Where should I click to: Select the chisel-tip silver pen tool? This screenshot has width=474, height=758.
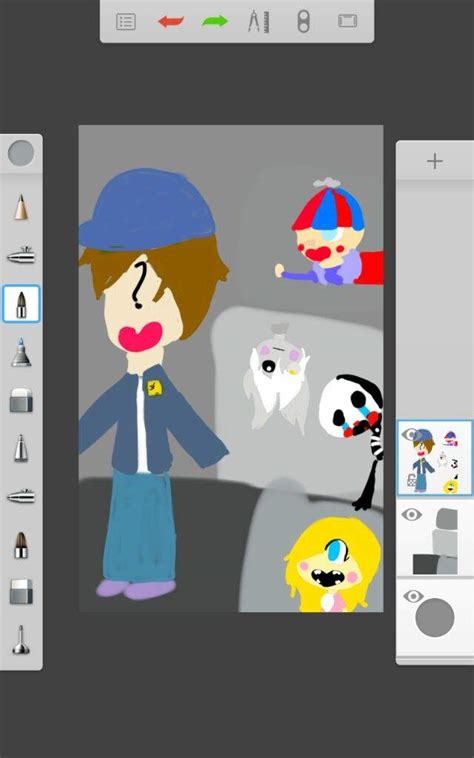point(21,448)
